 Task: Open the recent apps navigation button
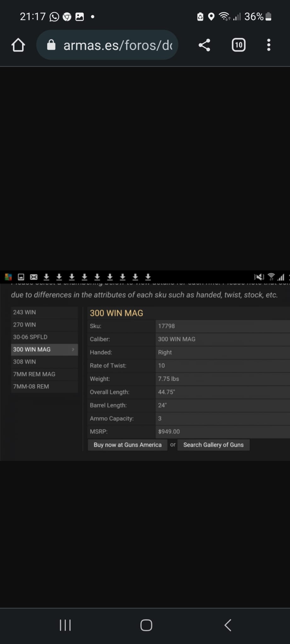65,625
